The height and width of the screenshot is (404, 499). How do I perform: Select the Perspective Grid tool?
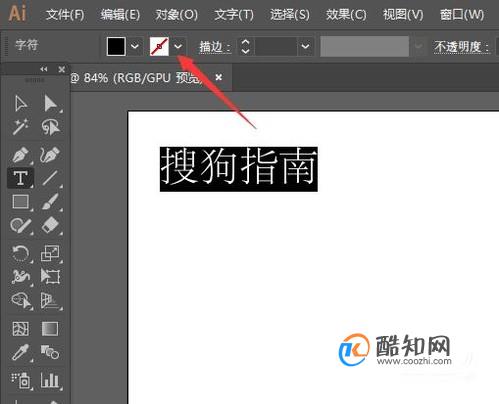(x=50, y=301)
